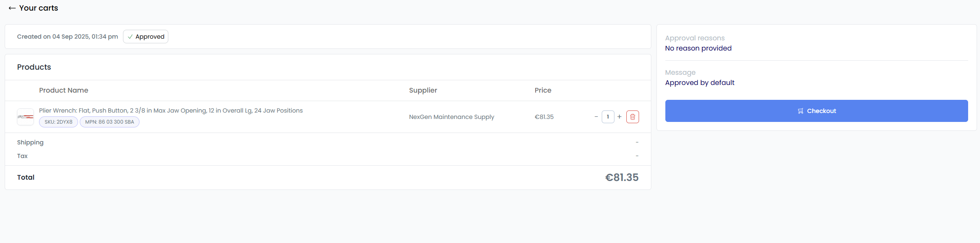Viewport: 980px width, 243px height.
Task: Click the Approved status text
Action: click(150, 37)
